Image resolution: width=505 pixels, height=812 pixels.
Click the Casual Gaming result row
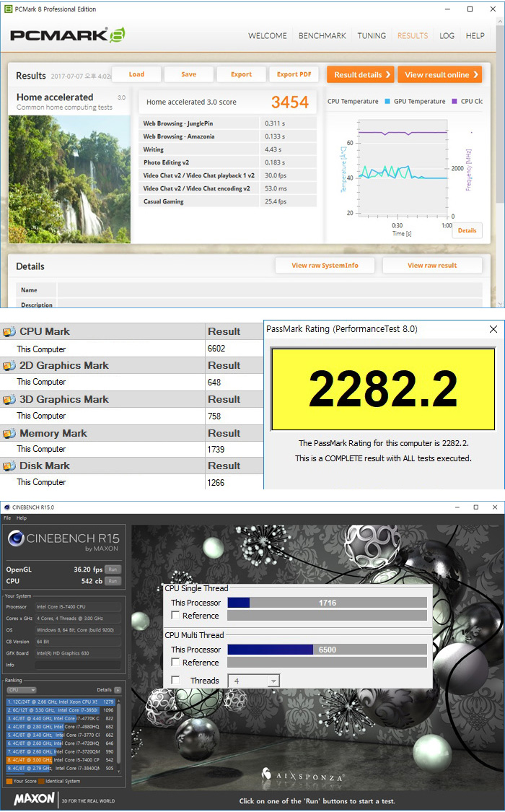228,201
